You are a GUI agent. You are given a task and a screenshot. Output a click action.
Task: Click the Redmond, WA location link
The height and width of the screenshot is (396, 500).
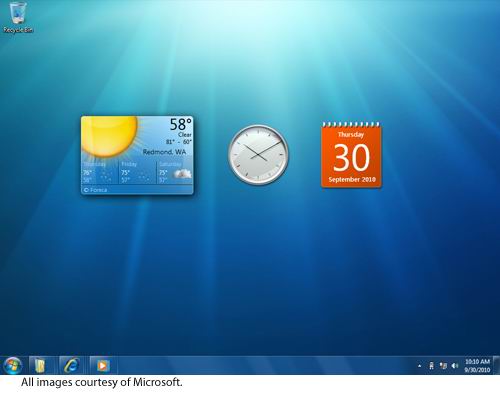click(x=164, y=152)
